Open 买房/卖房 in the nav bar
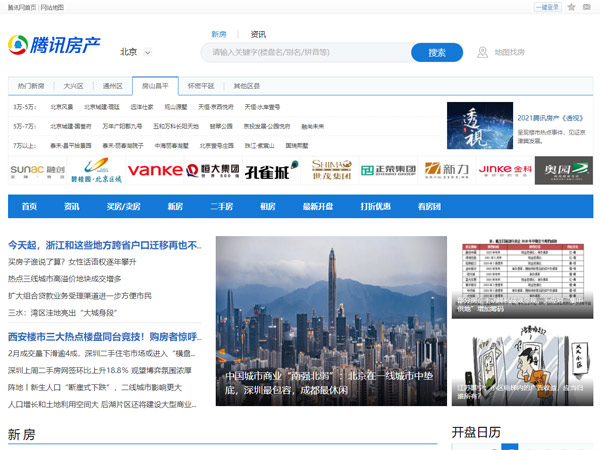Image resolution: width=600 pixels, height=450 pixels. [x=124, y=207]
